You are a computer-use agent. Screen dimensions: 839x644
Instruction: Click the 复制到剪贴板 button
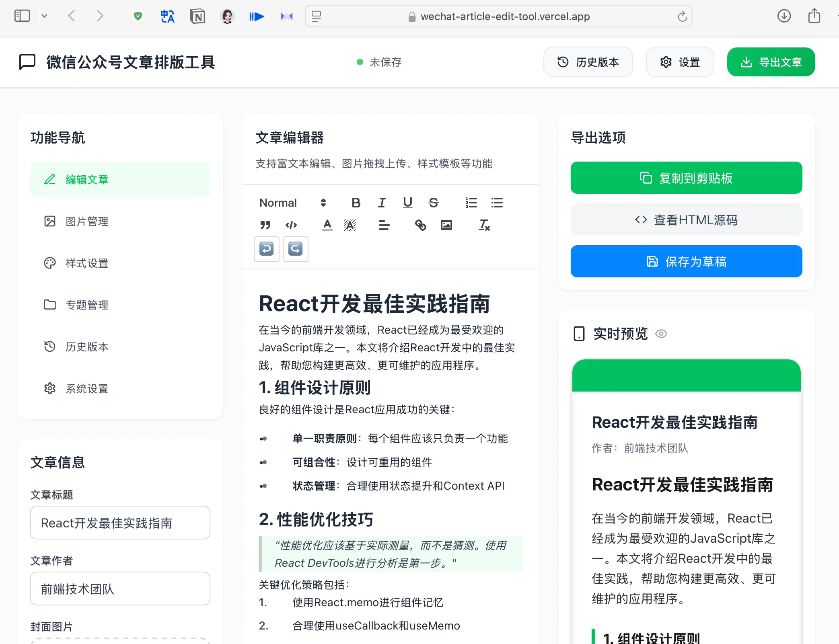pyautogui.click(x=686, y=178)
